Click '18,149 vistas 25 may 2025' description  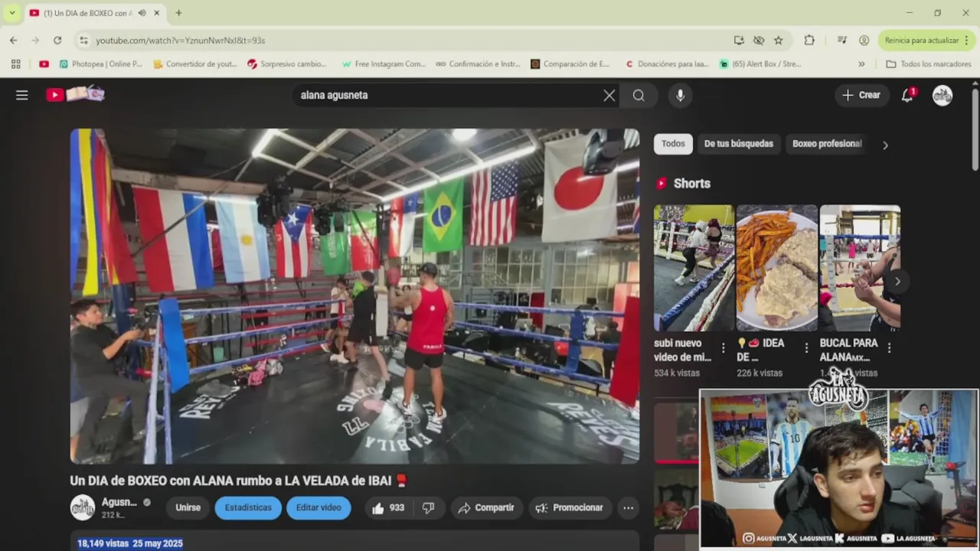(130, 543)
